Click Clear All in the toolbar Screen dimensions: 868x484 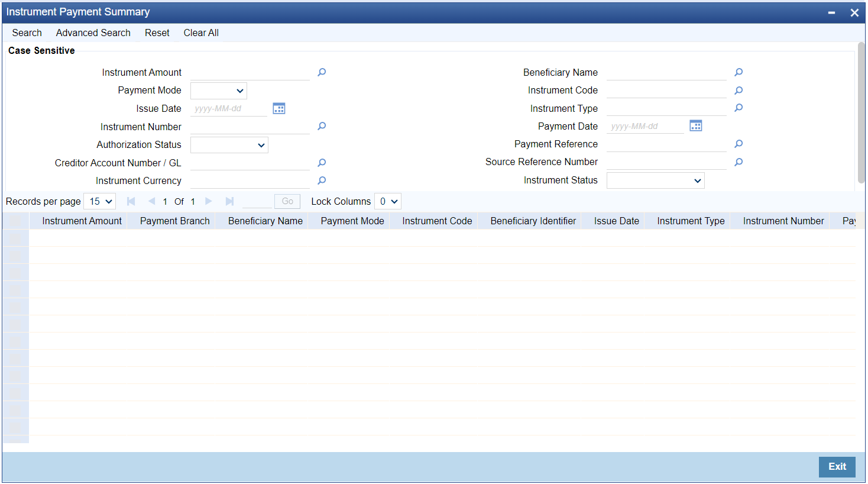[201, 33]
